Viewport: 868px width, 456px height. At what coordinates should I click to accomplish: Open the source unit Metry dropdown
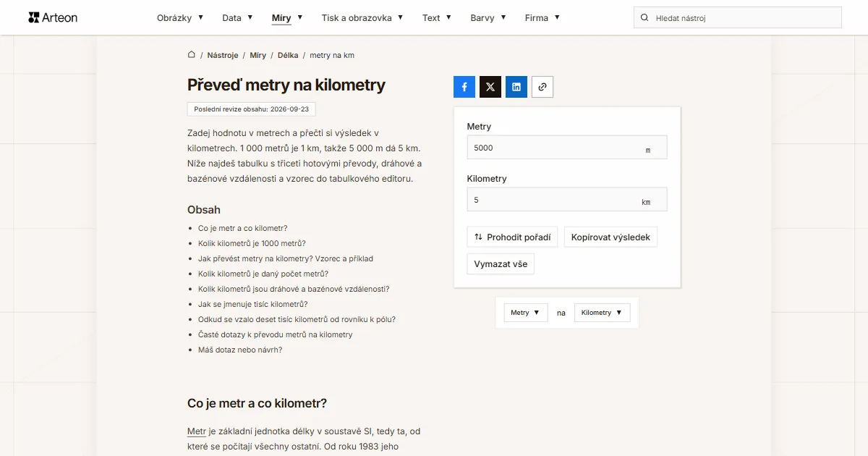point(526,313)
